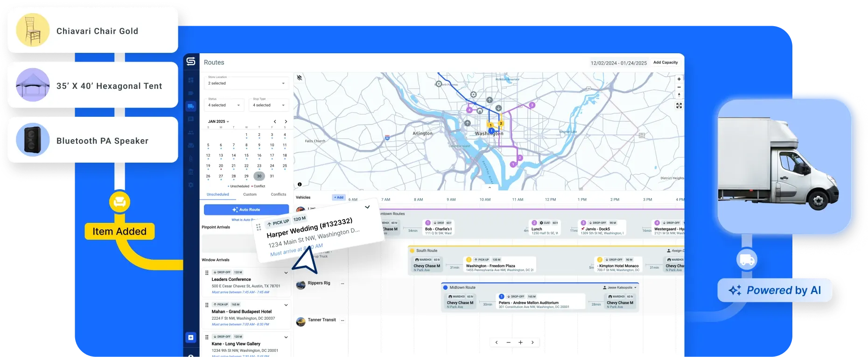This screenshot has width=868, height=357.
Task: Open the Kimpton Hotel Monaco stop card
Action: [x=618, y=265]
